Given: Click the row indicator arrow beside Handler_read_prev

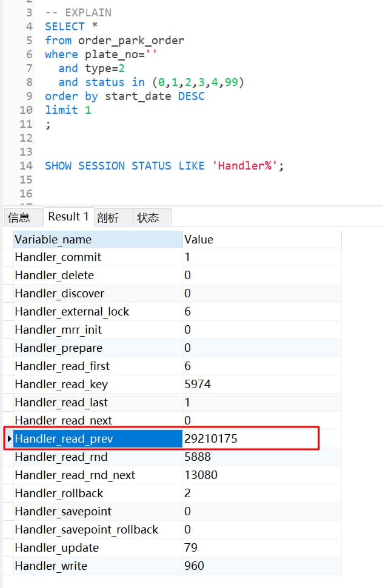Looking at the screenshot, I should tap(10, 438).
